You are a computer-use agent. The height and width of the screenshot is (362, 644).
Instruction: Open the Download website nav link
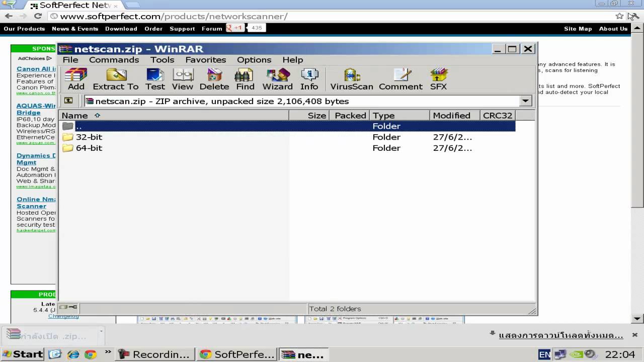click(x=121, y=29)
